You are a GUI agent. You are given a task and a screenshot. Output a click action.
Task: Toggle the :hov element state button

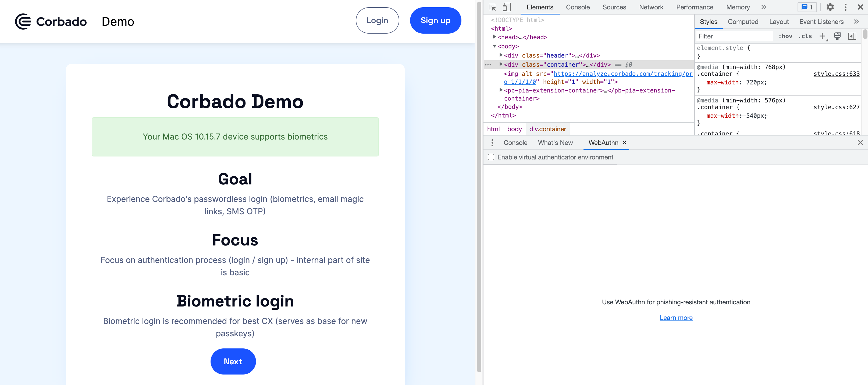785,36
